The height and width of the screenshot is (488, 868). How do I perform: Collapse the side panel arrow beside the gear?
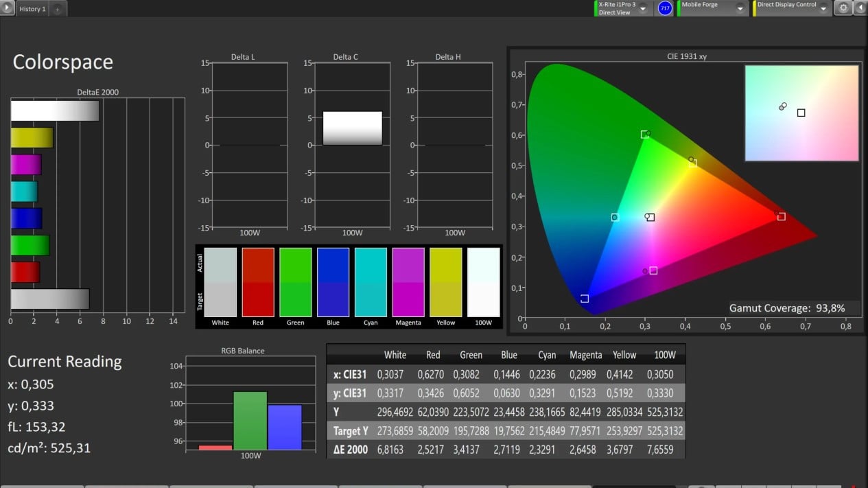click(860, 8)
